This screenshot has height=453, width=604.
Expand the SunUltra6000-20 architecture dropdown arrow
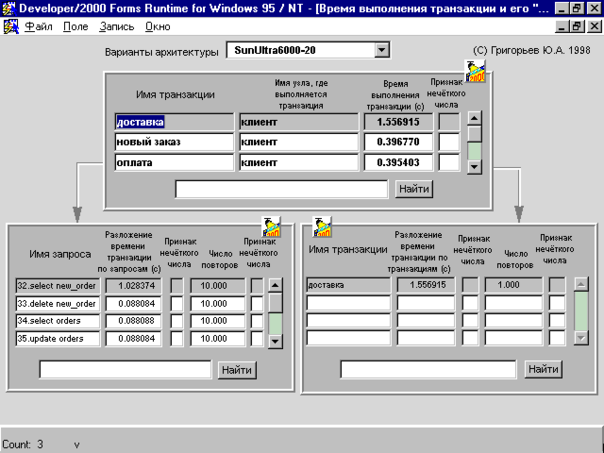pyautogui.click(x=381, y=50)
